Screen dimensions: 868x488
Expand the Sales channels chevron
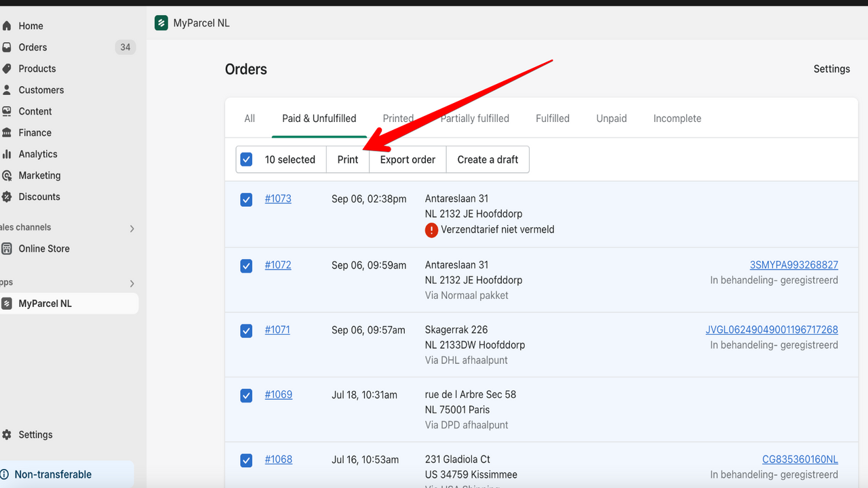coord(132,228)
